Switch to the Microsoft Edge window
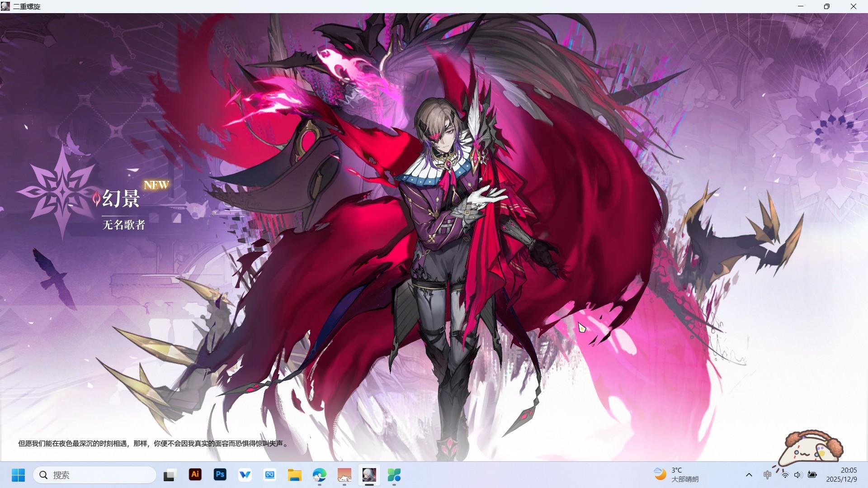 320,474
